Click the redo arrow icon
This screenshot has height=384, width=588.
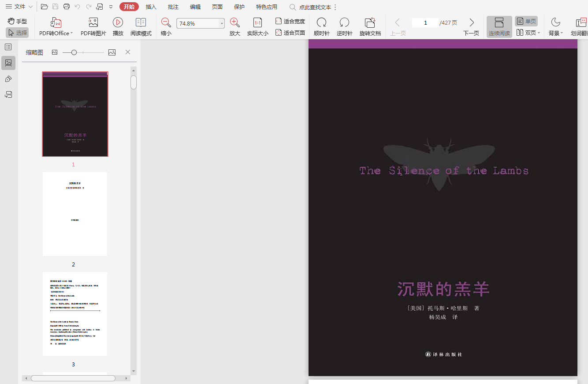click(89, 7)
